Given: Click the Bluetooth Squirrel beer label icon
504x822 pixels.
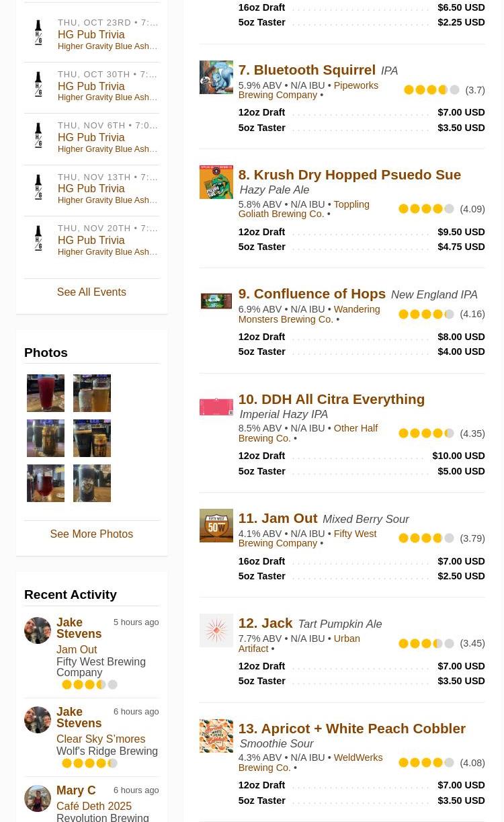Looking at the screenshot, I should click(x=216, y=77).
